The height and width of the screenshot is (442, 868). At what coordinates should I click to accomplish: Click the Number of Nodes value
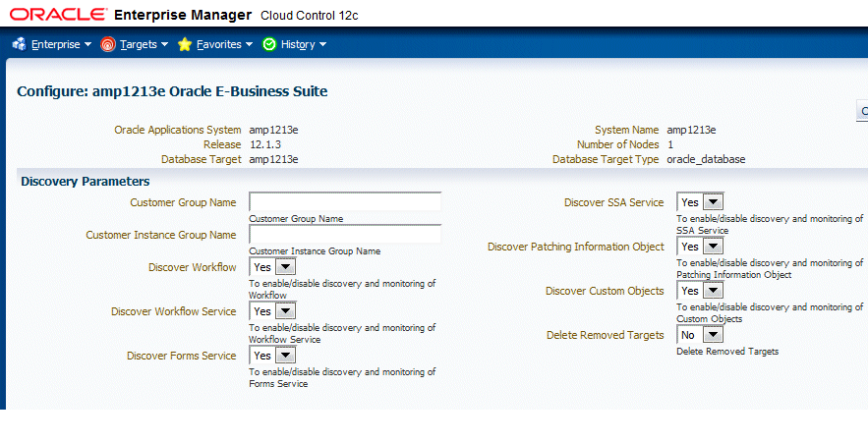670,144
